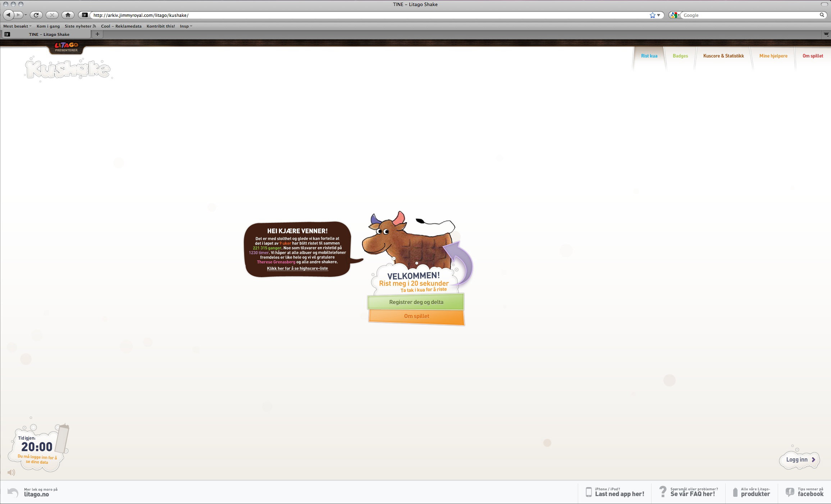Click the 'Rist meg i 20 sekunder' text

(x=414, y=283)
